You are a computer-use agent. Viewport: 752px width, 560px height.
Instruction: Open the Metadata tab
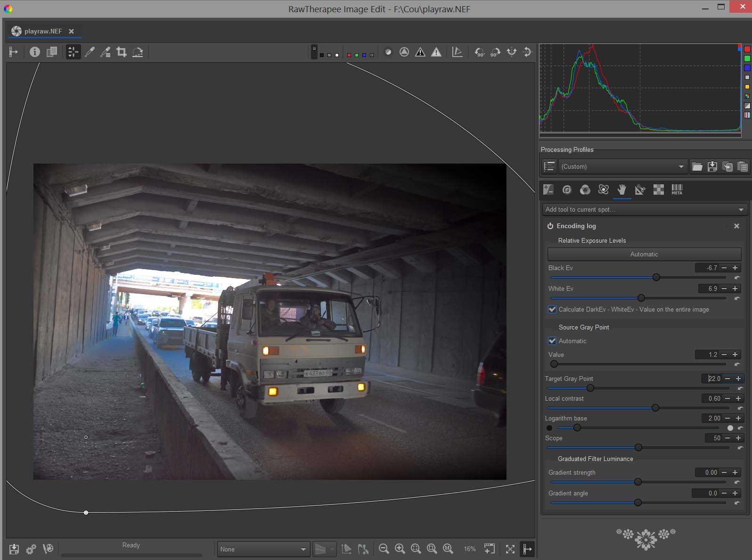677,189
